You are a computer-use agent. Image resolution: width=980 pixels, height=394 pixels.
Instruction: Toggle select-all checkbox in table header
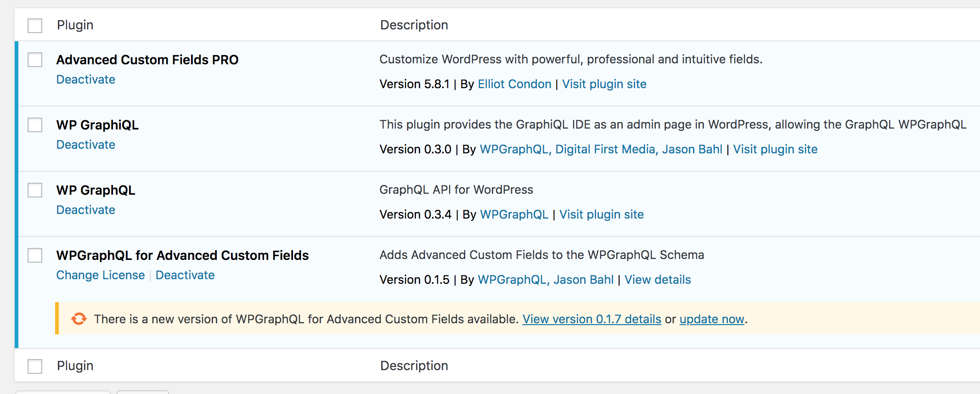35,26
